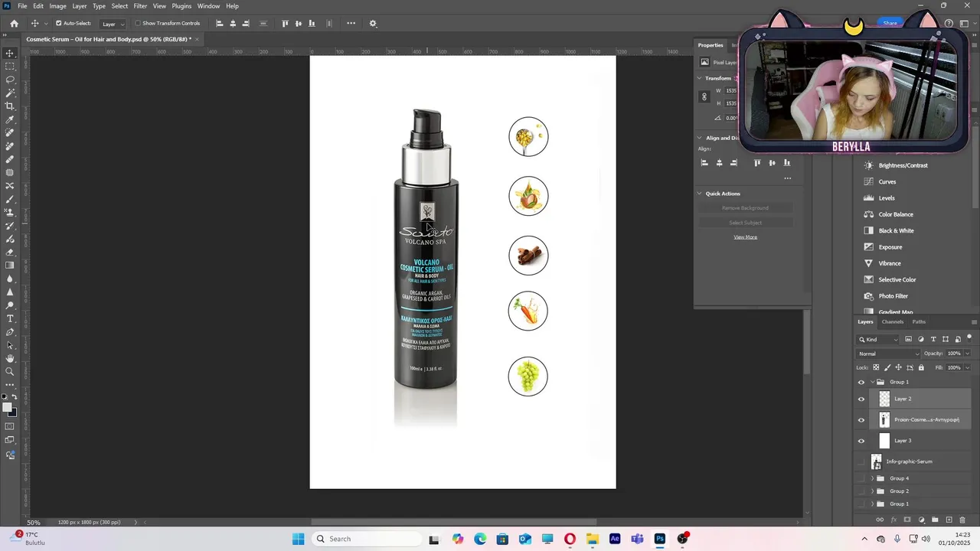Create a new layer with plus icon
Viewport: 980px width, 551px height.
(x=949, y=520)
